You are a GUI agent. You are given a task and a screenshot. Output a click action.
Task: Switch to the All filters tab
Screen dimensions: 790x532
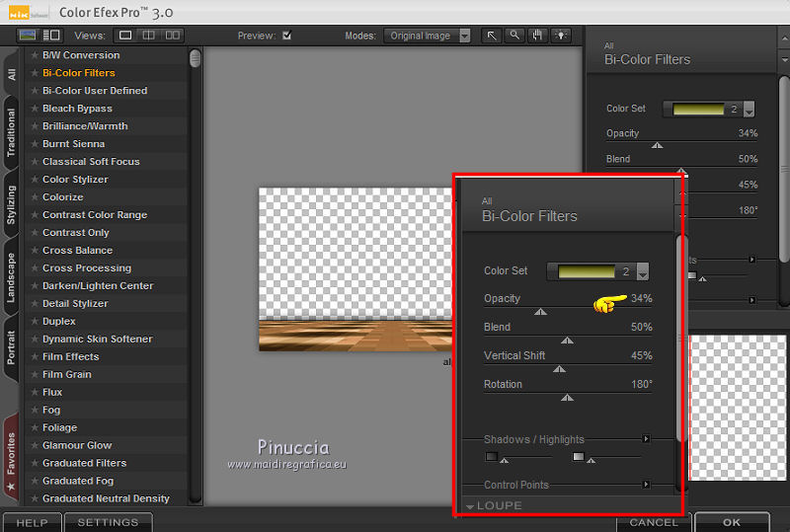[12, 74]
